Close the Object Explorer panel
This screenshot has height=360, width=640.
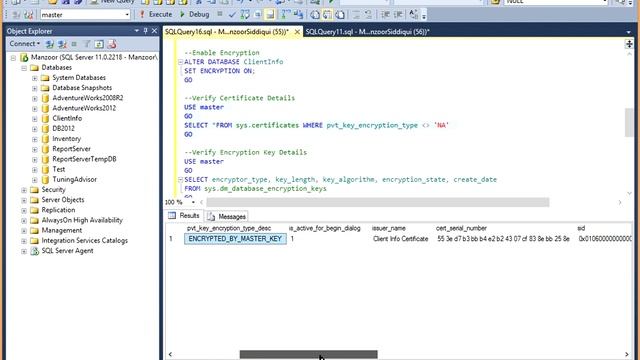pos(154,31)
